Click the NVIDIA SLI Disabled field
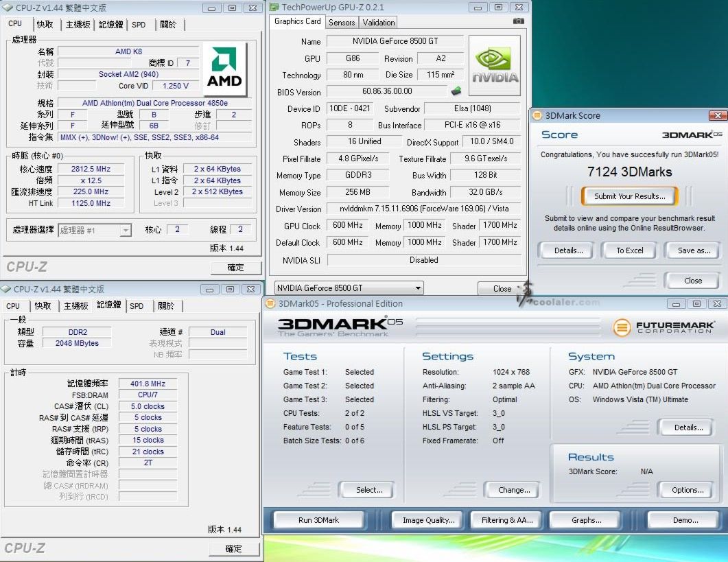Image resolution: width=728 pixels, height=562 pixels. pyautogui.click(x=423, y=260)
